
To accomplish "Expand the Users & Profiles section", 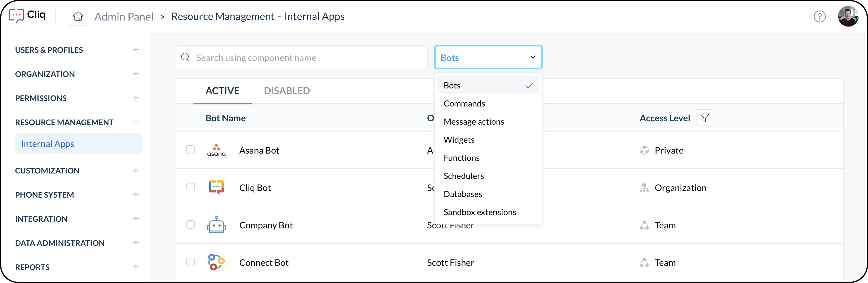I will coord(136,49).
